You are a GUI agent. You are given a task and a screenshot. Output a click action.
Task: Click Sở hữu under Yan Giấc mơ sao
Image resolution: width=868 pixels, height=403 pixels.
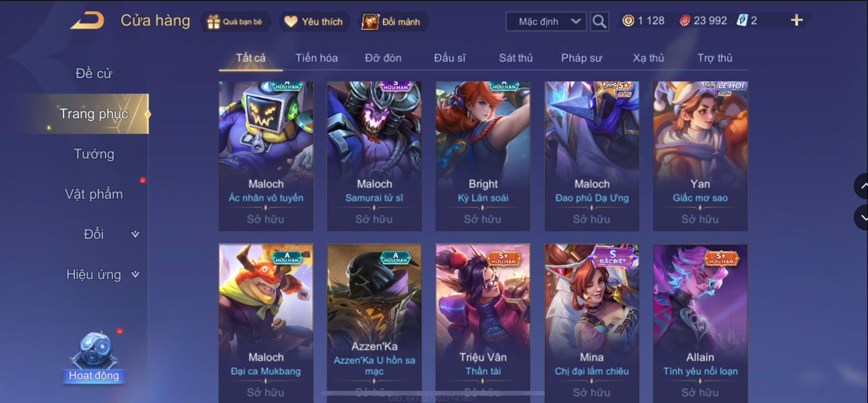(700, 219)
